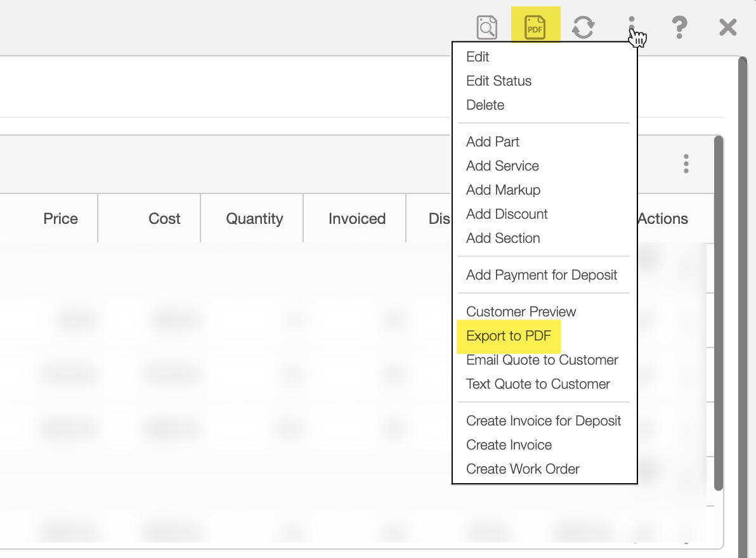Click the Quantity column header
756x558 pixels.
254,219
